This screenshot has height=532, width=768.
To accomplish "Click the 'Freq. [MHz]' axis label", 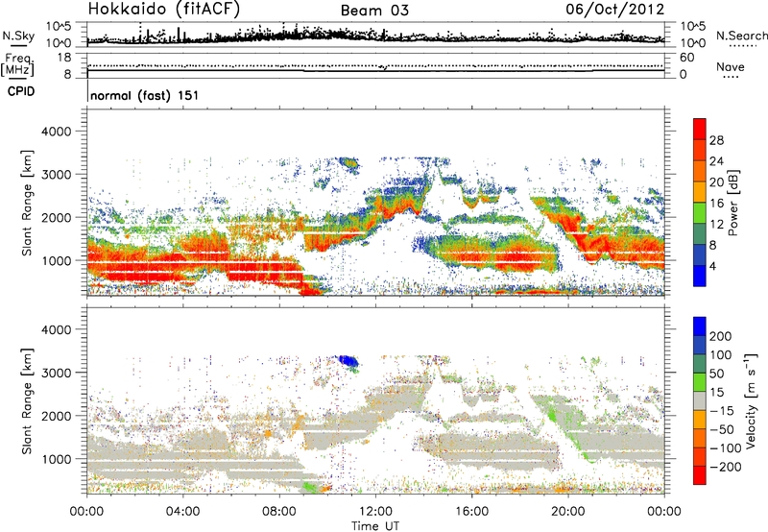I will click(x=18, y=64).
